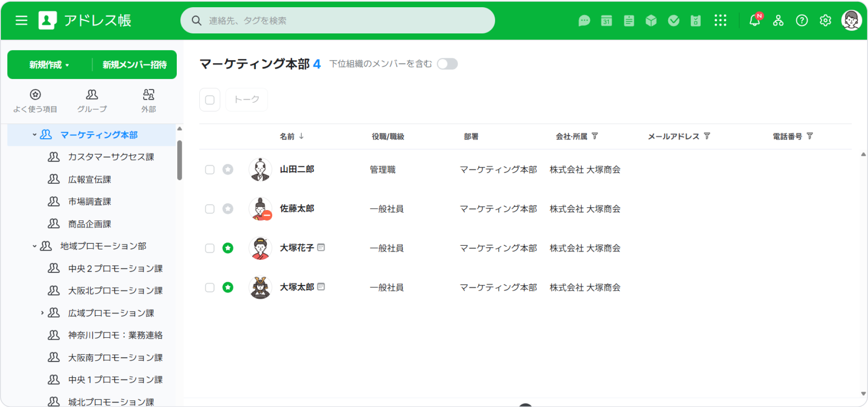This screenshot has width=868, height=407.
Task: Check the checkbox next to 山田二郎
Action: point(209,169)
